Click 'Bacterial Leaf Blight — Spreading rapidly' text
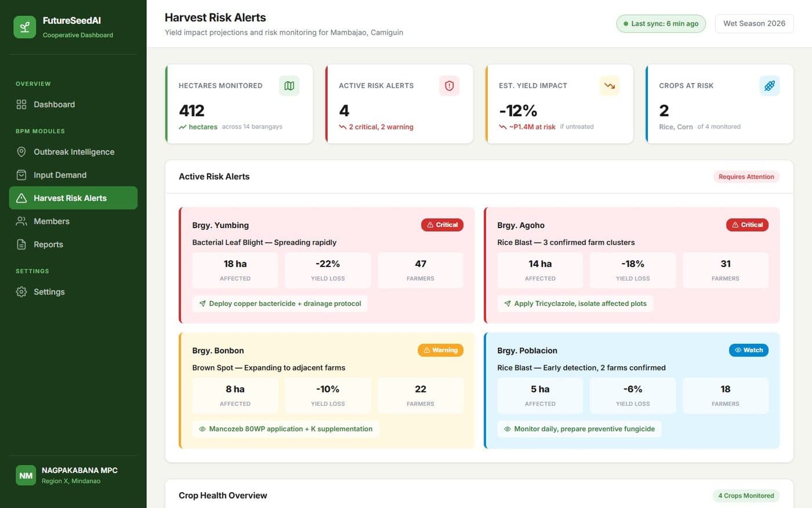The width and height of the screenshot is (812, 508). pyautogui.click(x=264, y=242)
